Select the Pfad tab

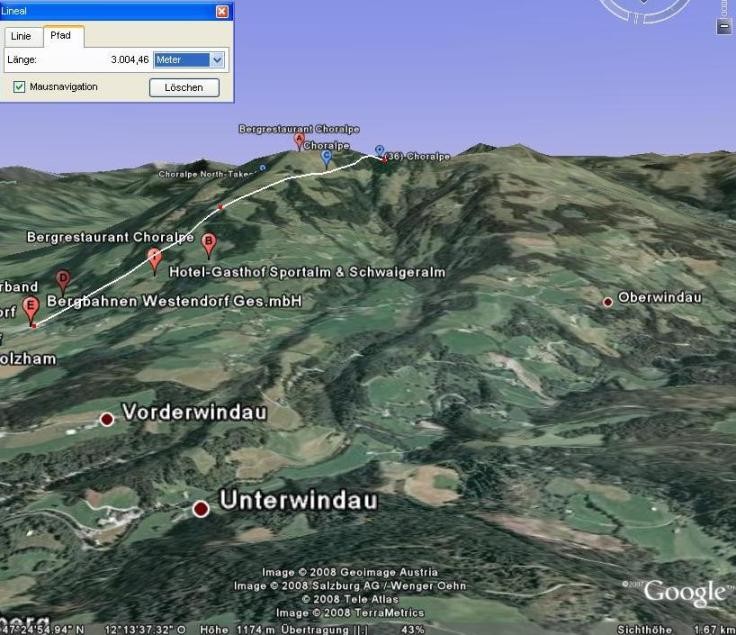pos(61,36)
